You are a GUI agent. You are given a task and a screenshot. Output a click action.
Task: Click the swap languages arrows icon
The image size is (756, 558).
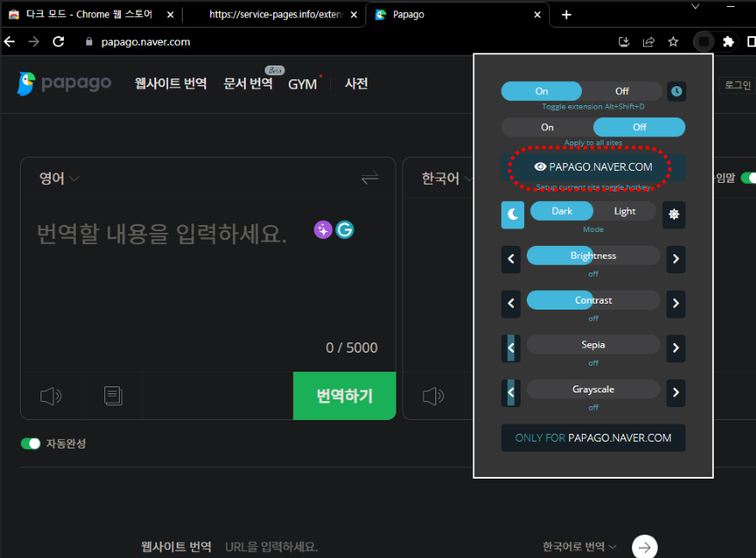coord(370,178)
